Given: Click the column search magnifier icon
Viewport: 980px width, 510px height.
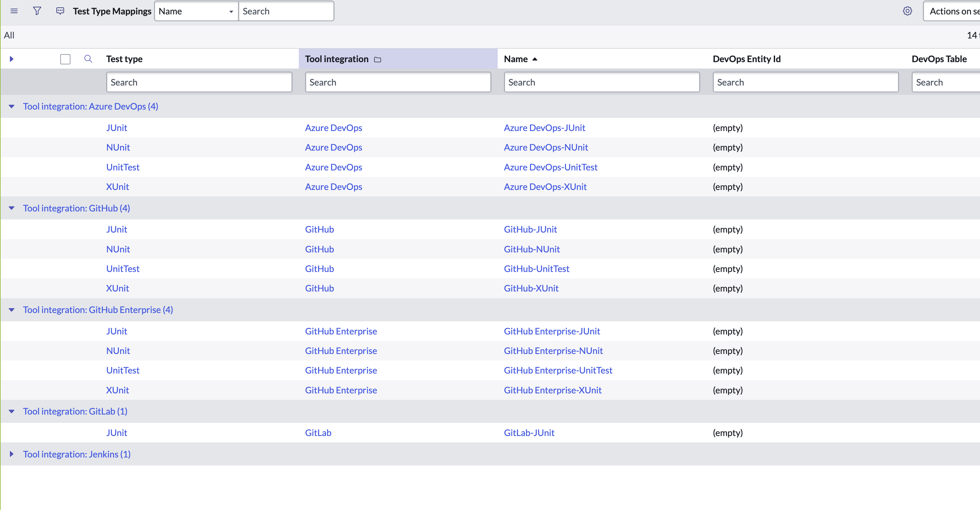Looking at the screenshot, I should point(88,59).
